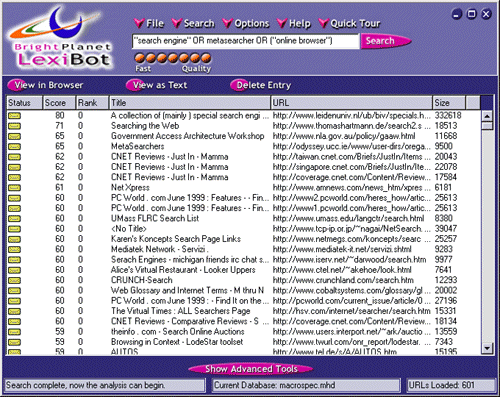The height and width of the screenshot is (397, 500).
Task: Click status icon for Government Access Architecture row
Action: pos(14,136)
